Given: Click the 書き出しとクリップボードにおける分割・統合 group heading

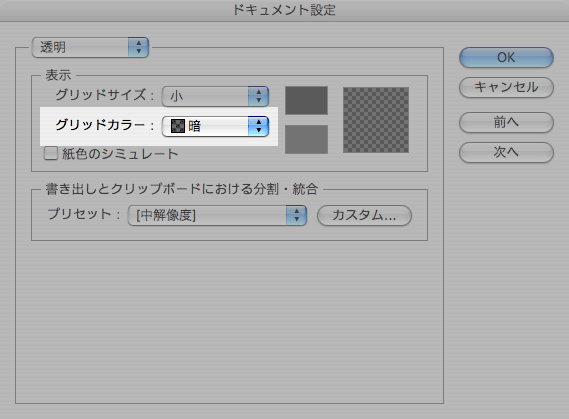Looking at the screenshot, I should pos(182,189).
